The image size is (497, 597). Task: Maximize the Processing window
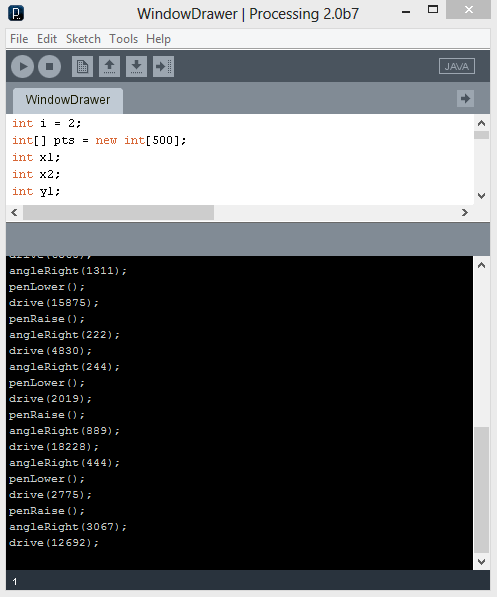433,10
